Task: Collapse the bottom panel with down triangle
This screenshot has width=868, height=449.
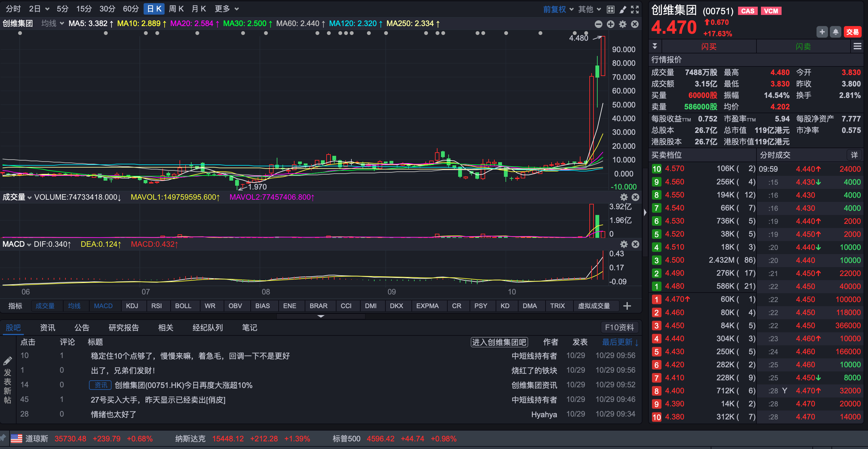Action: (x=321, y=316)
